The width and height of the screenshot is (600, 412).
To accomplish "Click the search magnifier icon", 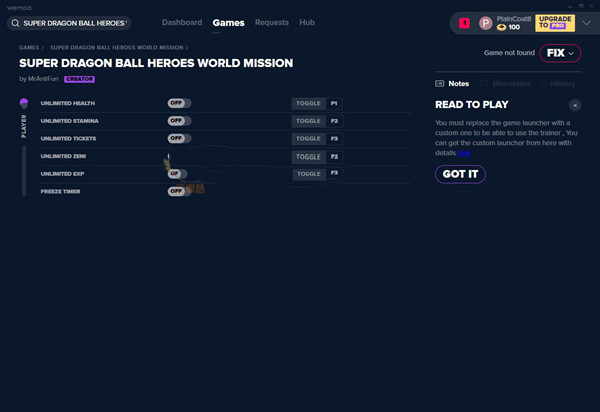I will point(16,22).
